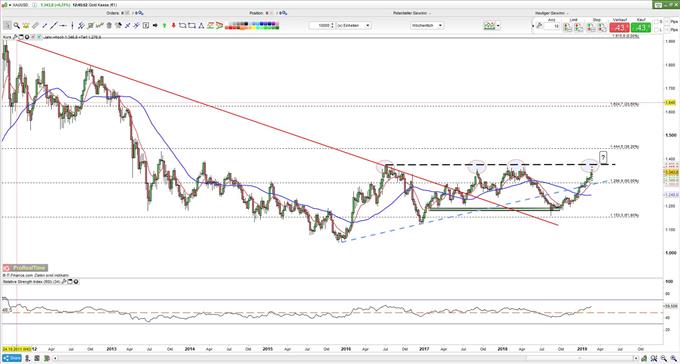Toggle green checkbox in price label bar

pos(39,37)
